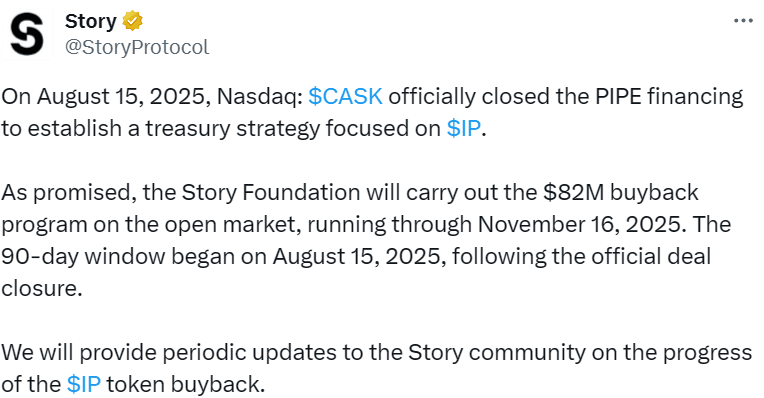Open the three-dot more options menu
The height and width of the screenshot is (398, 764).
[x=744, y=20]
